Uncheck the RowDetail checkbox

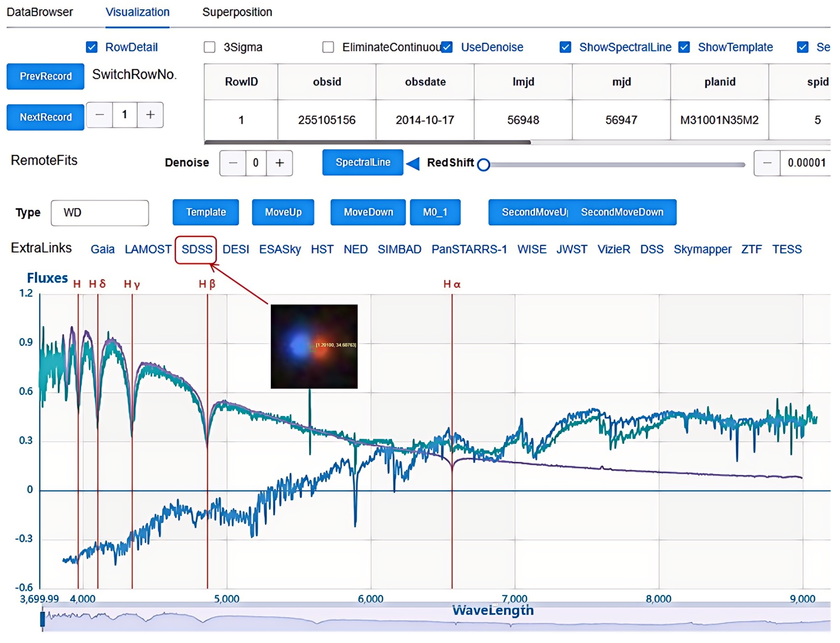pyautogui.click(x=92, y=47)
